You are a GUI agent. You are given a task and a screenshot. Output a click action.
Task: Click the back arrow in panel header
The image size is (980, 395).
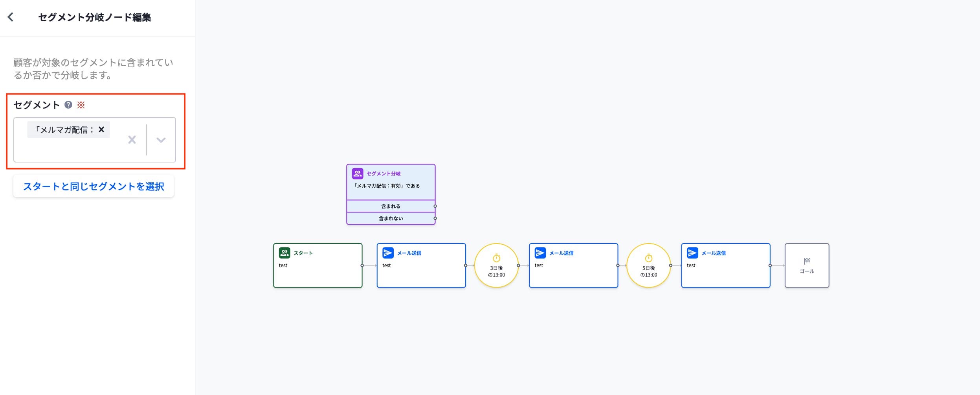coord(11,17)
